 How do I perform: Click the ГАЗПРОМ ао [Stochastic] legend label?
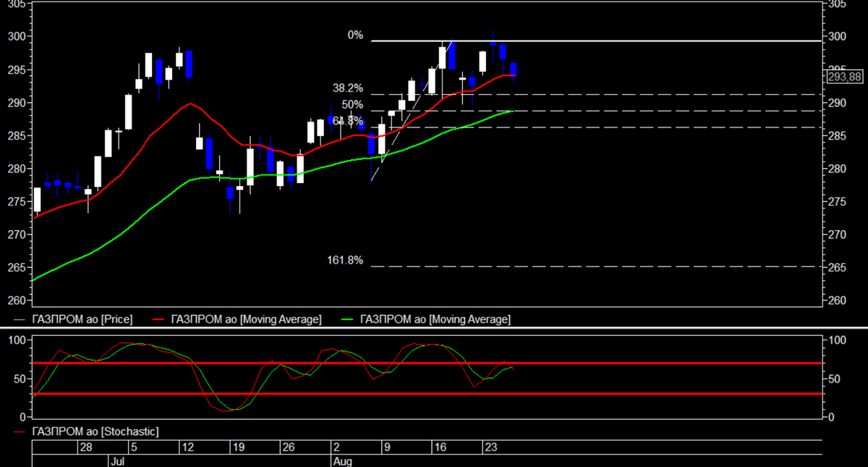click(95, 432)
